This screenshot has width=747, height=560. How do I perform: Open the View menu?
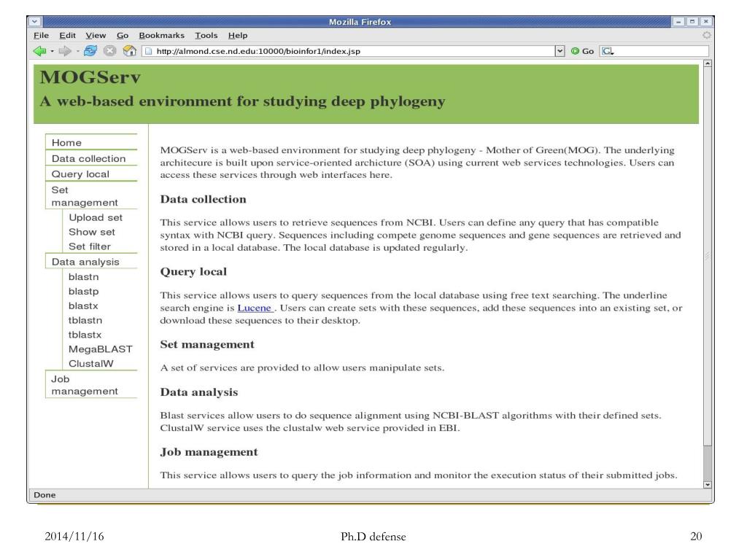pyautogui.click(x=96, y=35)
